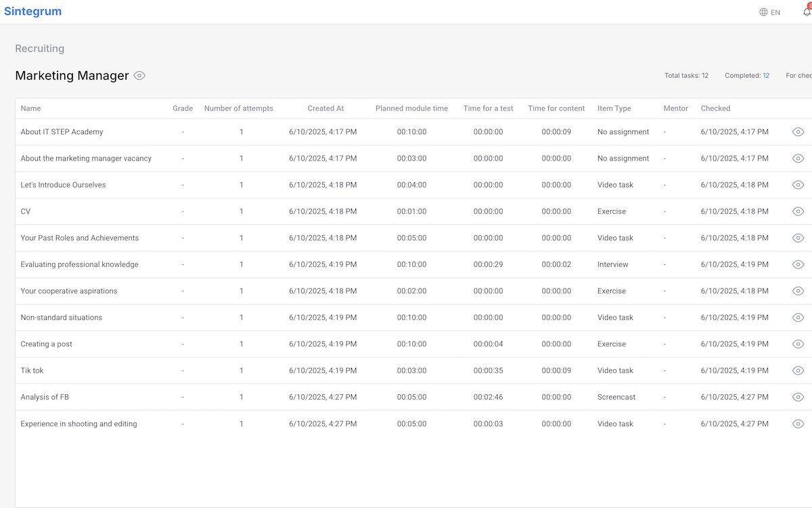Open the notifications bell icon
The image size is (812, 508).
pyautogui.click(x=806, y=12)
